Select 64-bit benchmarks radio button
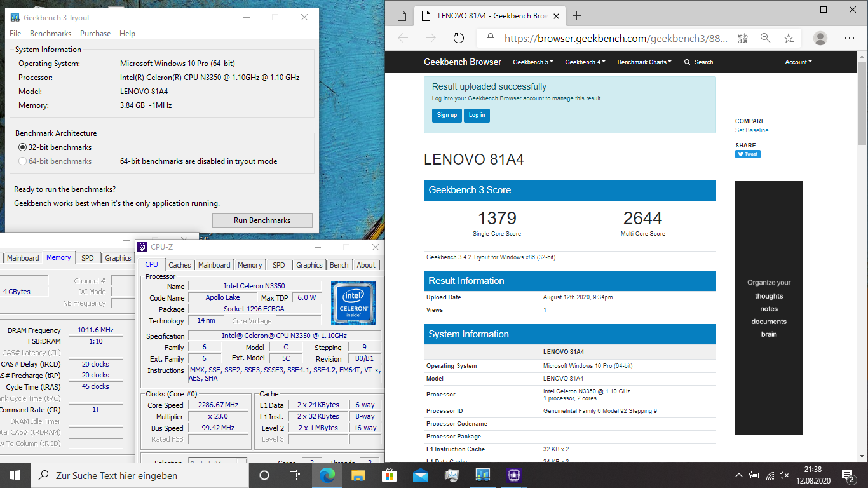 tap(23, 161)
